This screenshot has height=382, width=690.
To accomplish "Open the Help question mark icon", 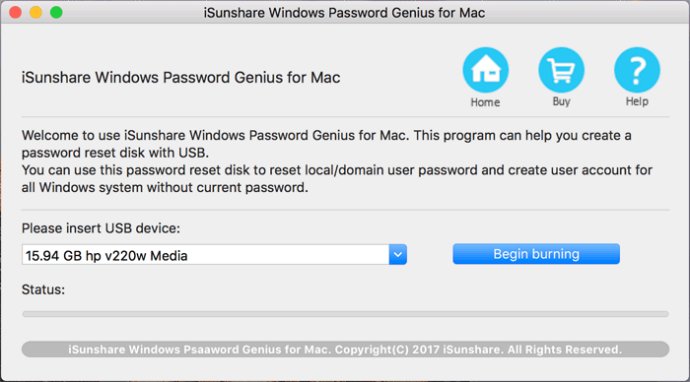I will tap(637, 70).
